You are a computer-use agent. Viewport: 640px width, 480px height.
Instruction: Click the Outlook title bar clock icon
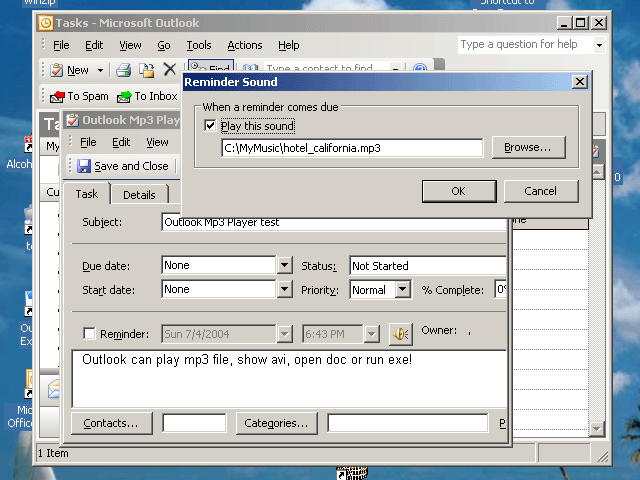[x=46, y=23]
